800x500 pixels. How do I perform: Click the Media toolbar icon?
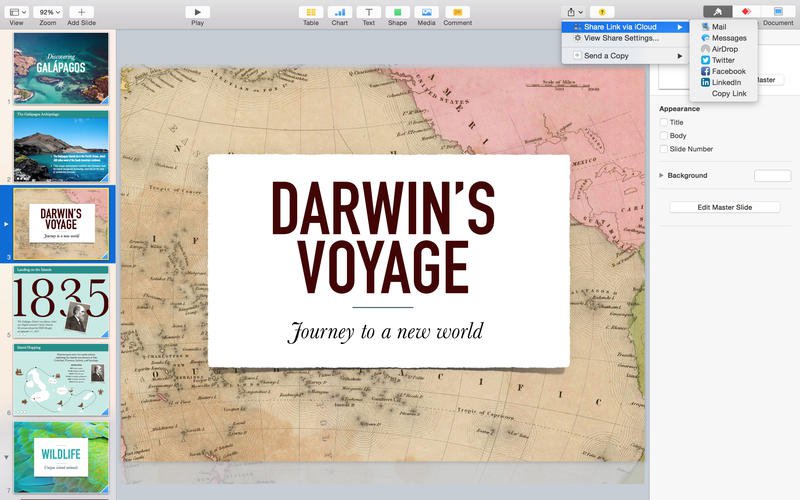pyautogui.click(x=426, y=11)
